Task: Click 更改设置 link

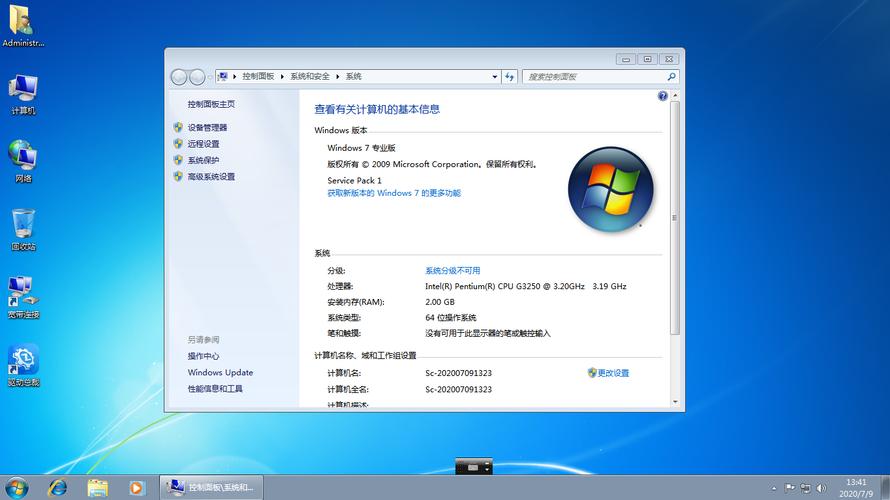Action: pyautogui.click(x=613, y=373)
